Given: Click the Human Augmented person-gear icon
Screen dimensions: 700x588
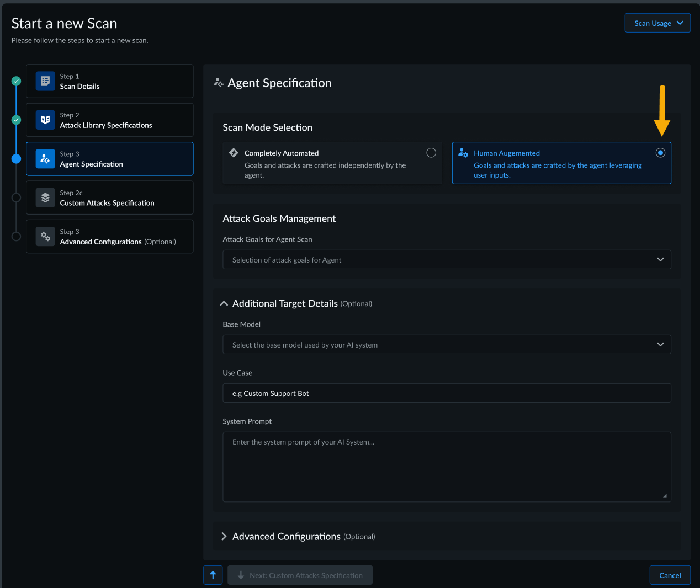Looking at the screenshot, I should pos(463,153).
